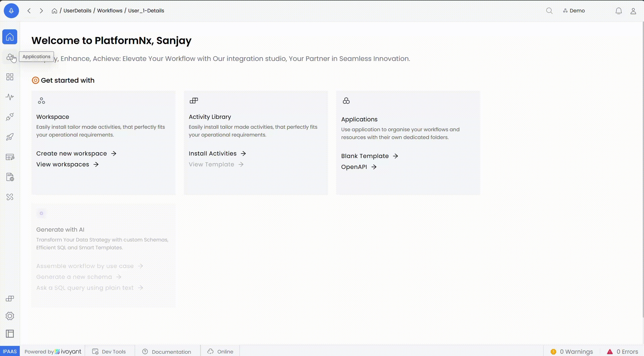The image size is (644, 356).
Task: Open the search magnifier icon
Action: tap(549, 11)
